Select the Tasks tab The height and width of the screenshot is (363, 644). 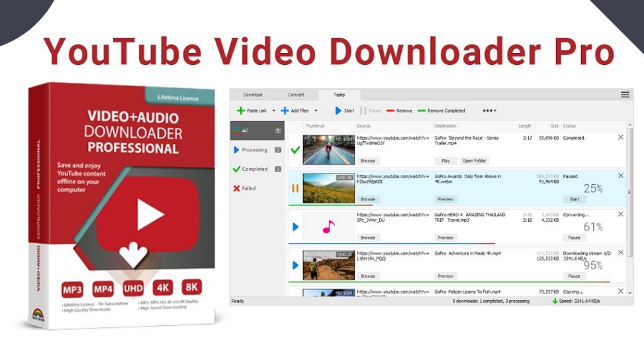click(340, 95)
